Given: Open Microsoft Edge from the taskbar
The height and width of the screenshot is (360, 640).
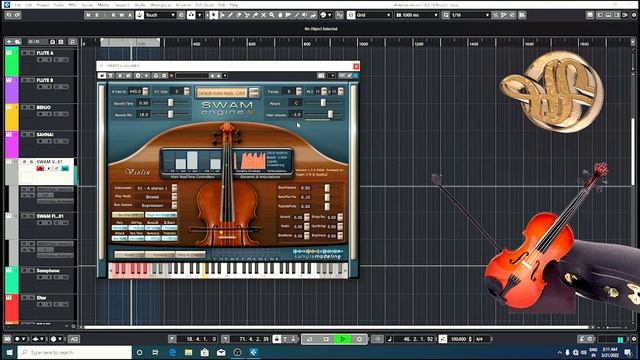Looking at the screenshot, I should pyautogui.click(x=172, y=352).
